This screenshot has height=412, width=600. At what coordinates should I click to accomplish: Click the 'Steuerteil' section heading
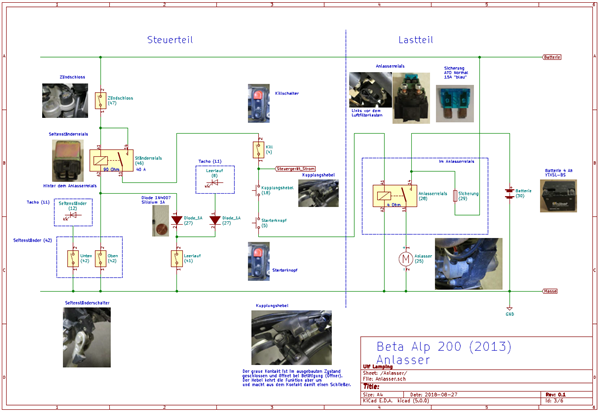pos(170,40)
